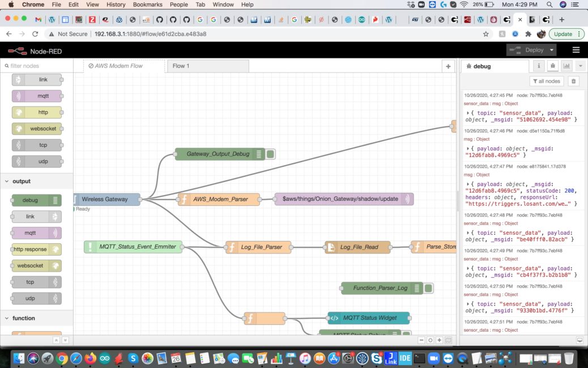
Task: Open the Bookmarks menu in Chrome
Action: pos(147,5)
